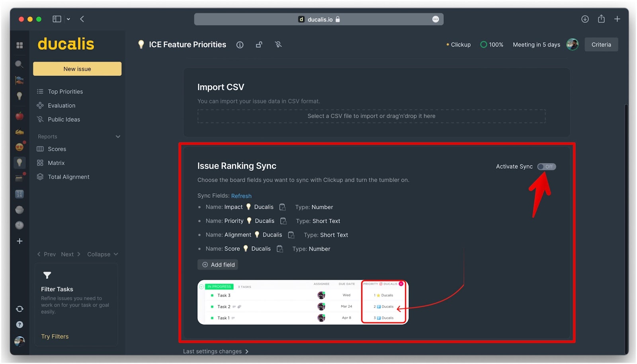The width and height of the screenshot is (637, 364).
Task: Click the Criteria button
Action: [x=601, y=45]
